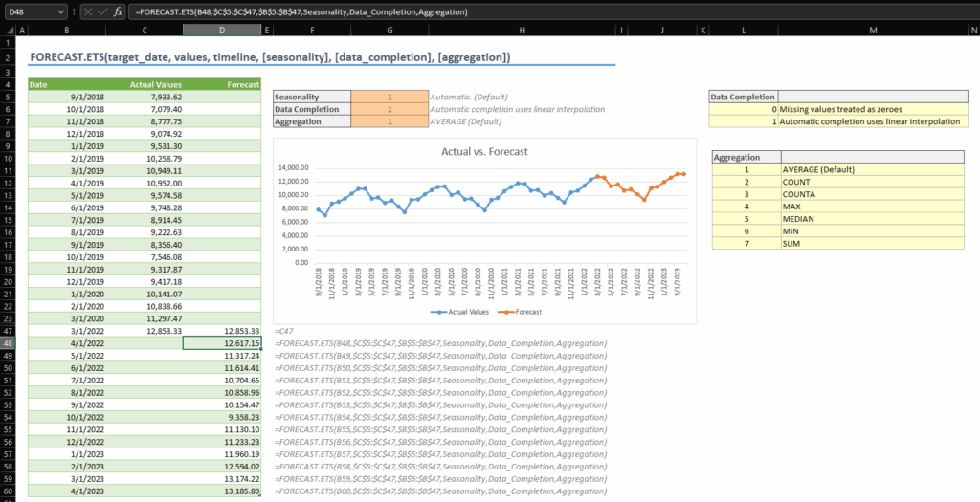Image resolution: width=980 pixels, height=502 pixels.
Task: Select the orange Data Completion value cell
Action: pyautogui.click(x=389, y=109)
